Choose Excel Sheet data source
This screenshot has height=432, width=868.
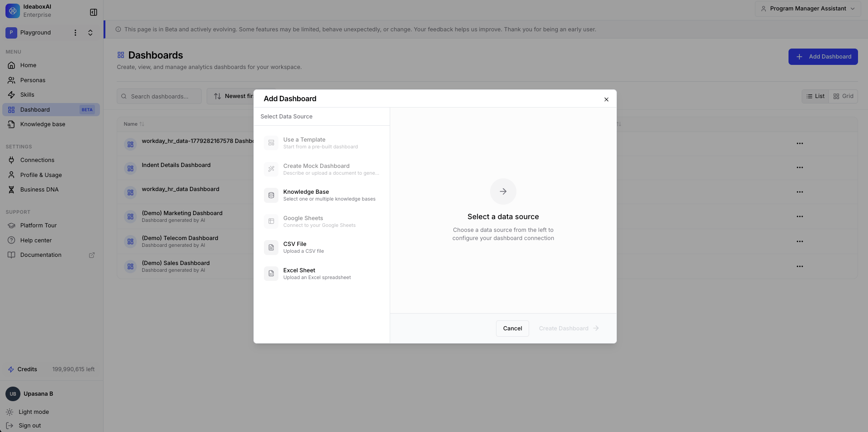click(322, 274)
